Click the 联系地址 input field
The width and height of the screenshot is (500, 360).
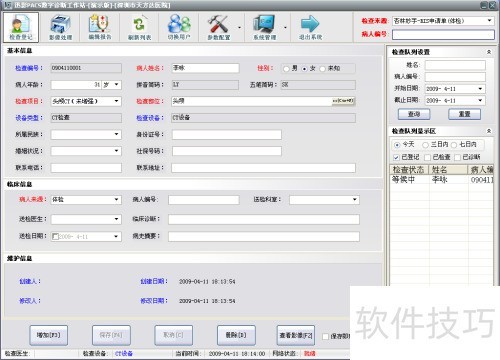[263, 168]
